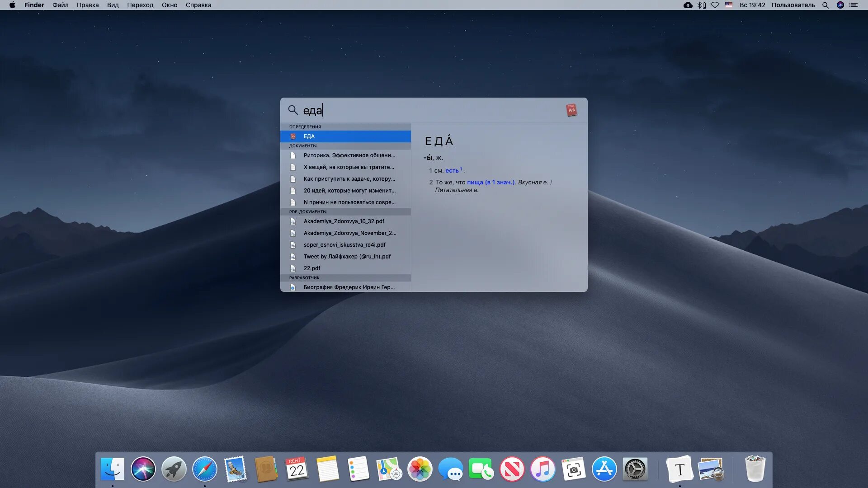This screenshot has width=868, height=488.
Task: Open the Wi-Fi status menu
Action: (715, 5)
